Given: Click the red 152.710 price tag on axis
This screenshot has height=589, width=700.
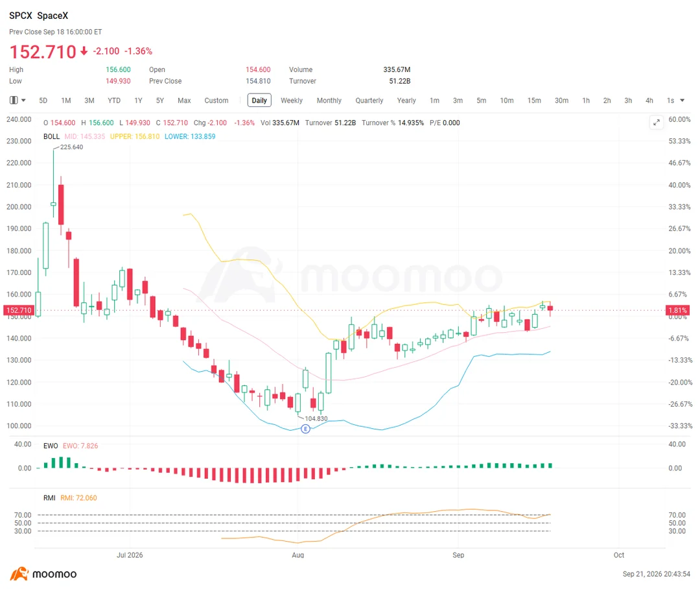Looking at the screenshot, I should (19, 310).
